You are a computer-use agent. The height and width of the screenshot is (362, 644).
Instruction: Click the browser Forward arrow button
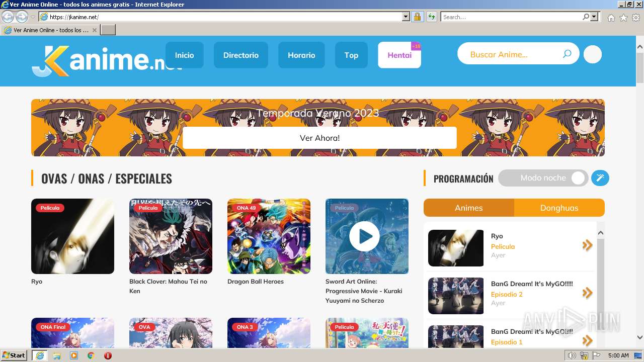click(x=22, y=17)
